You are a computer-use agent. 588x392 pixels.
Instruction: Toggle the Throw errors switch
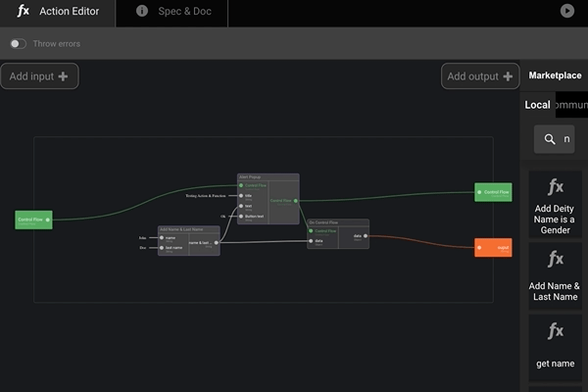coord(18,44)
